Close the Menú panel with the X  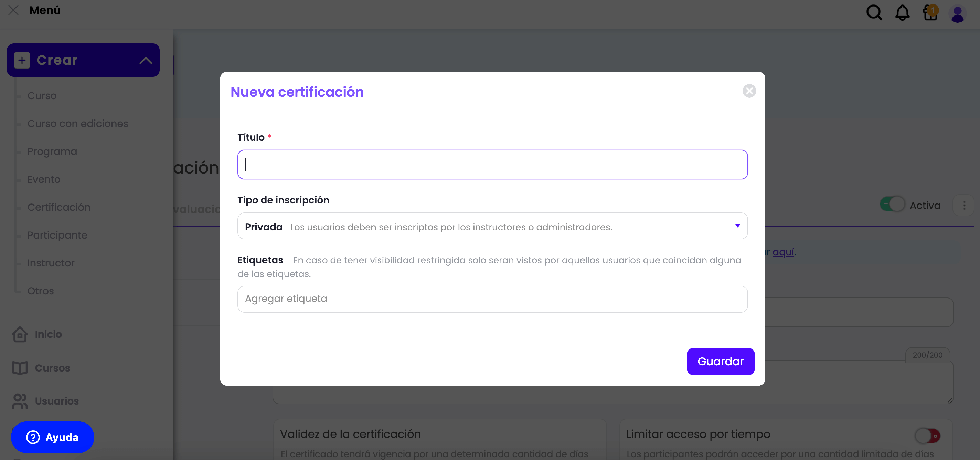coord(14,10)
